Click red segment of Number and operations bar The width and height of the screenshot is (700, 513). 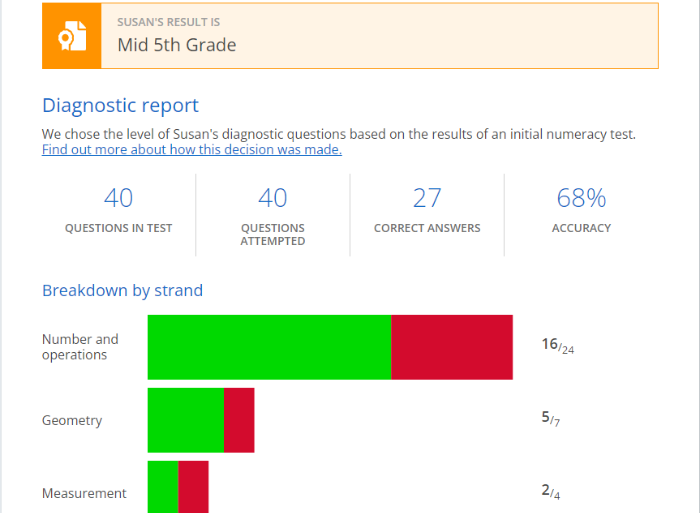point(452,347)
